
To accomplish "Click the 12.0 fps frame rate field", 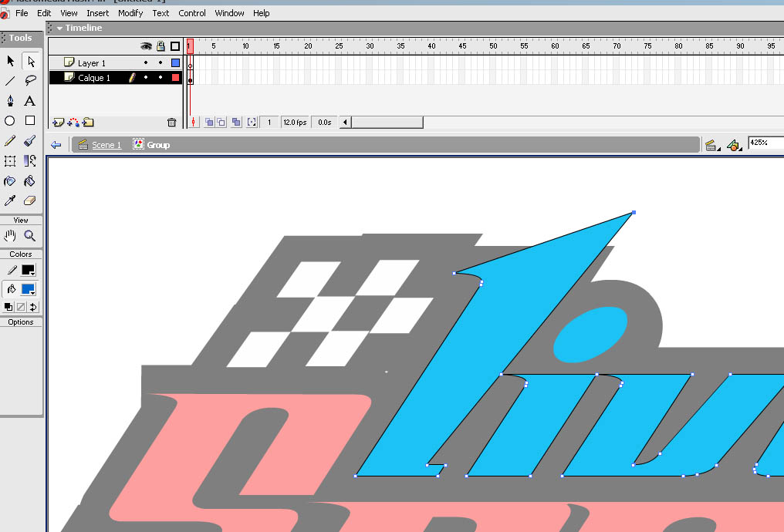I will point(295,123).
